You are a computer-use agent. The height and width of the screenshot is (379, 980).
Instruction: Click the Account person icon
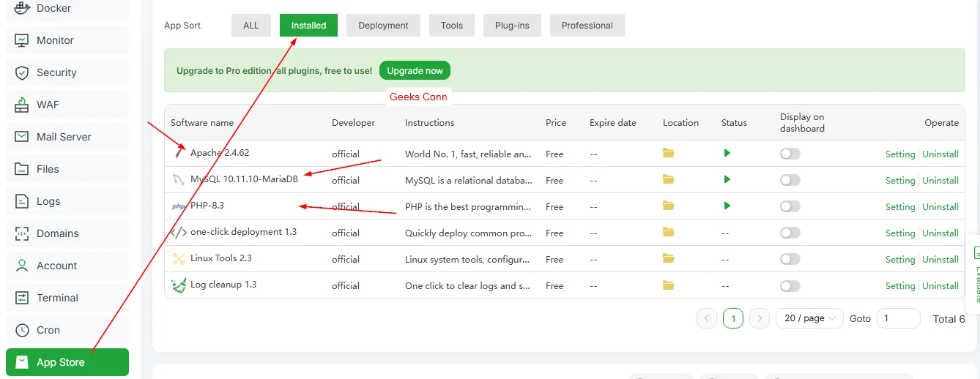point(22,266)
